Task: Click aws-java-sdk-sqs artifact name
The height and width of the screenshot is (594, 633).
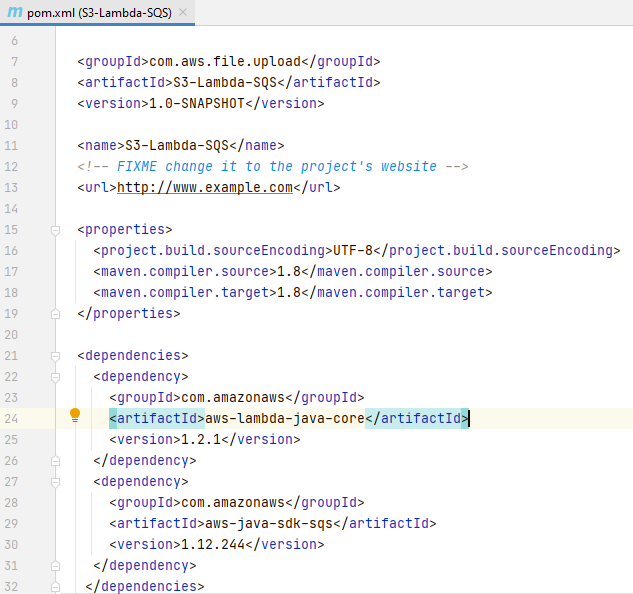Action: click(269, 523)
